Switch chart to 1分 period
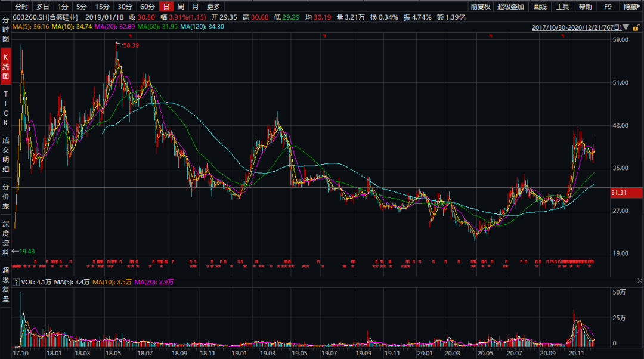This screenshot has height=359, width=644. [x=63, y=7]
